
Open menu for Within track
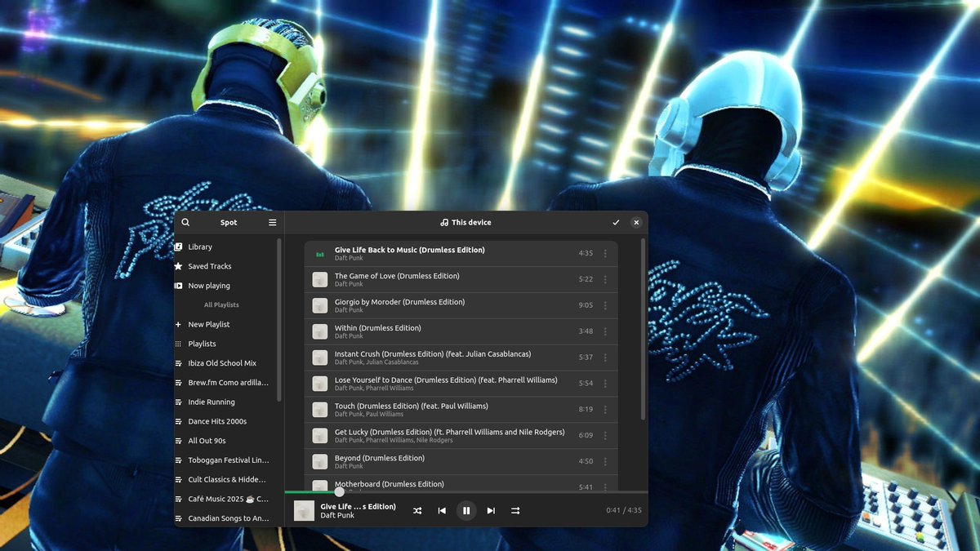(605, 331)
